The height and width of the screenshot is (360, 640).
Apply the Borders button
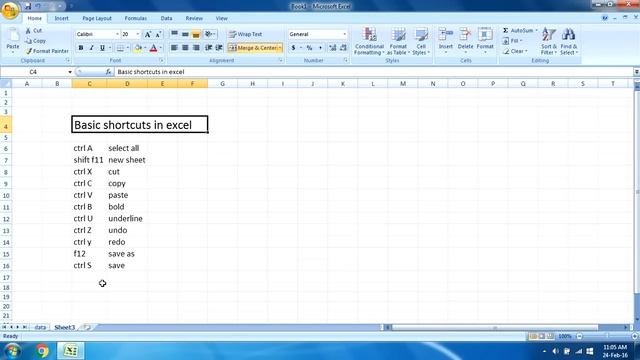click(x=120, y=48)
